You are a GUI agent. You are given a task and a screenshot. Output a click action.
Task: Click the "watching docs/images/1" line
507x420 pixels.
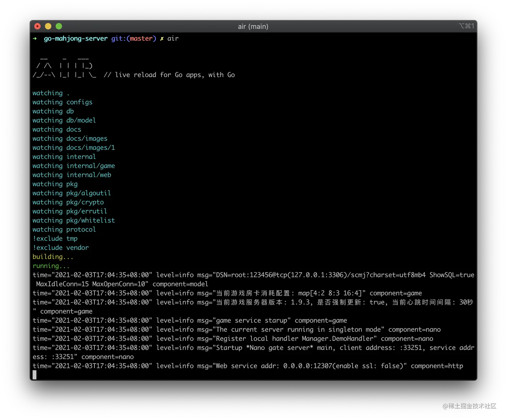(74, 147)
